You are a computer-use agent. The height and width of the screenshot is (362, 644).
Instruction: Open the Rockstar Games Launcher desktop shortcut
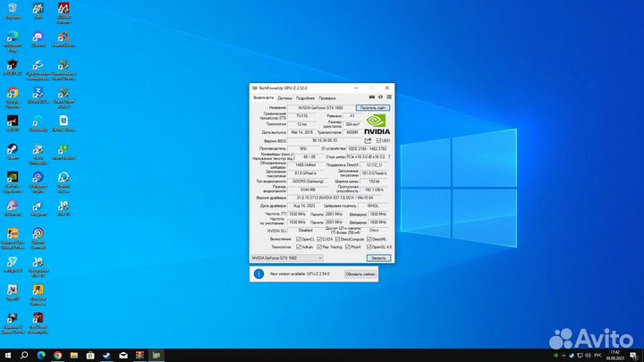pyautogui.click(x=38, y=295)
